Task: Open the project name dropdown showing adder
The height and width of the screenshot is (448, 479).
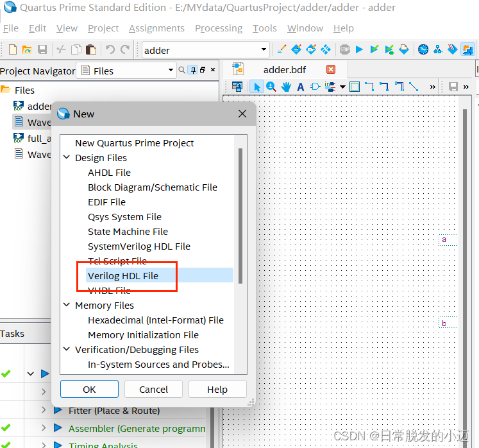Action: 206,49
